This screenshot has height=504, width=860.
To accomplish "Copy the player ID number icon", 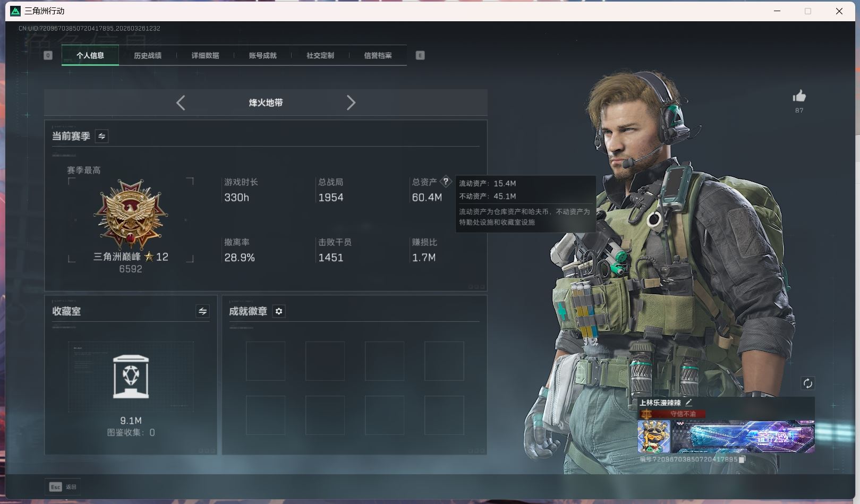I will coord(742,459).
